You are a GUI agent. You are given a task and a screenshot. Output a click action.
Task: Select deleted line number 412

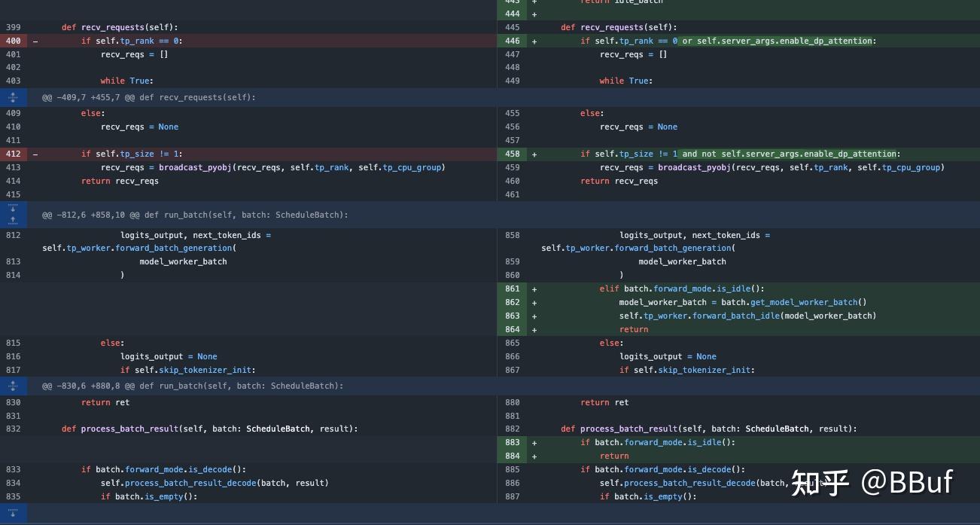[13, 154]
